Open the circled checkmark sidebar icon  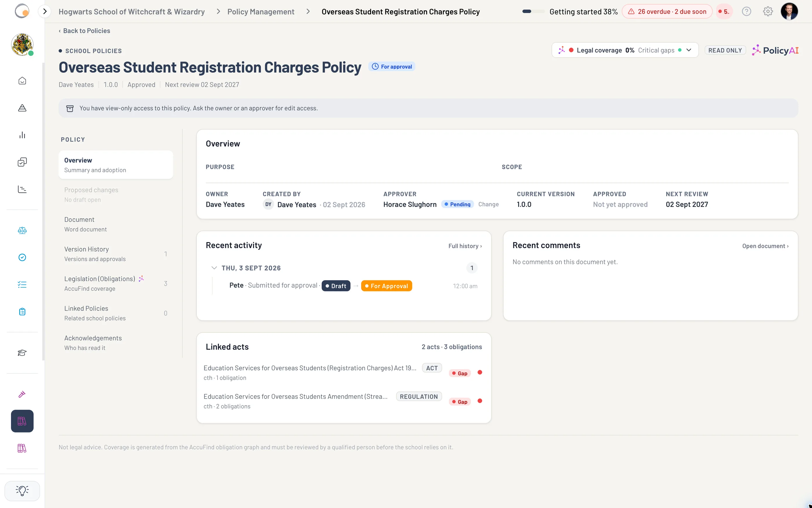point(22,257)
